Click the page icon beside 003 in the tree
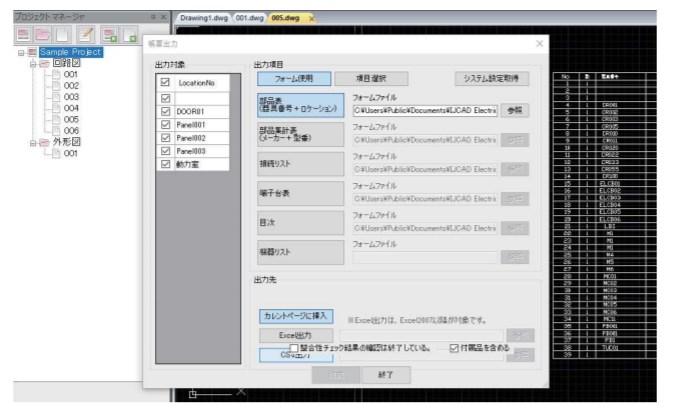The height and width of the screenshot is (415, 673). pos(56,97)
